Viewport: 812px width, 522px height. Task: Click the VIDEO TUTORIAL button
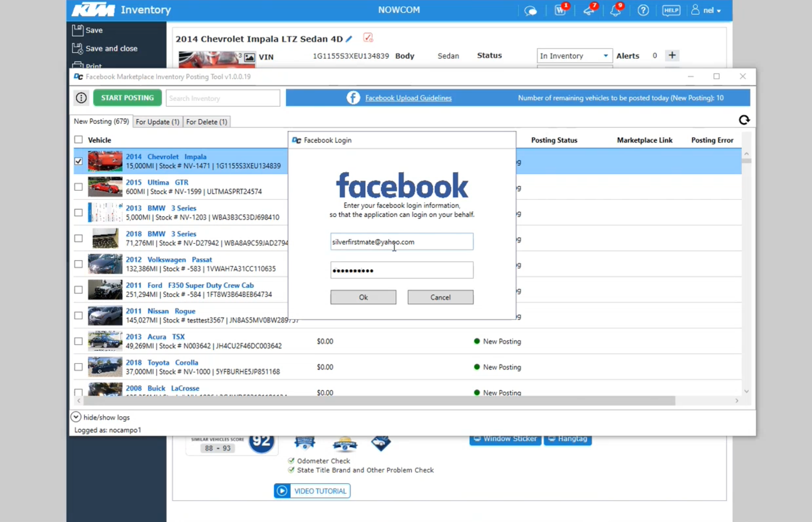312,491
